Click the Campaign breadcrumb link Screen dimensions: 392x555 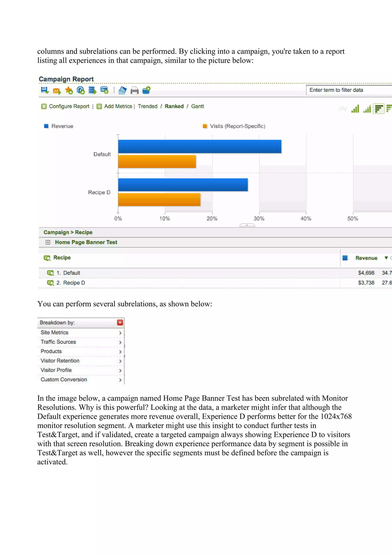tap(56, 232)
